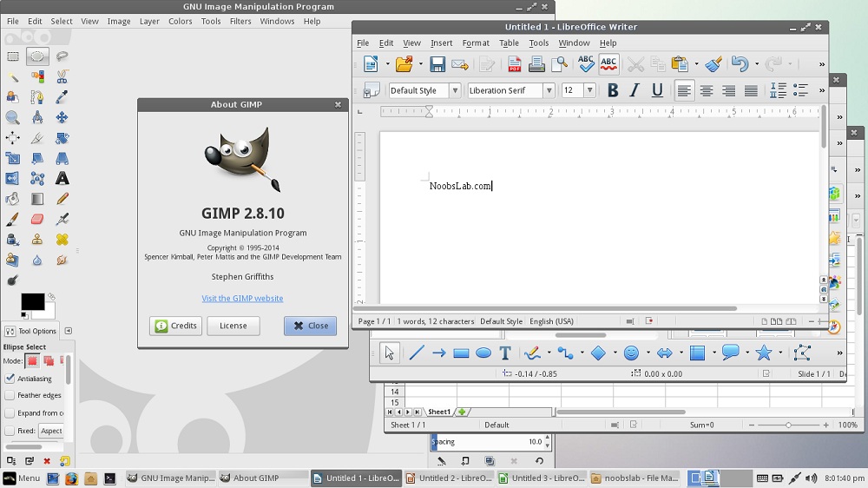Expand callouts shape dropdown arrow
Image resolution: width=868 pixels, height=488 pixels.
point(747,353)
